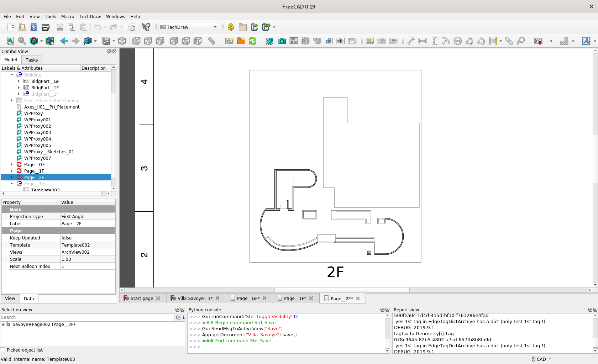Switch to the View property tab

point(10,299)
